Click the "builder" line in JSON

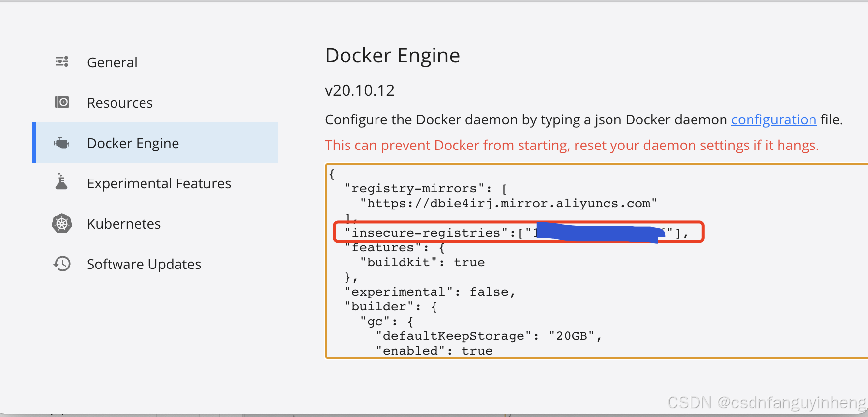391,307
